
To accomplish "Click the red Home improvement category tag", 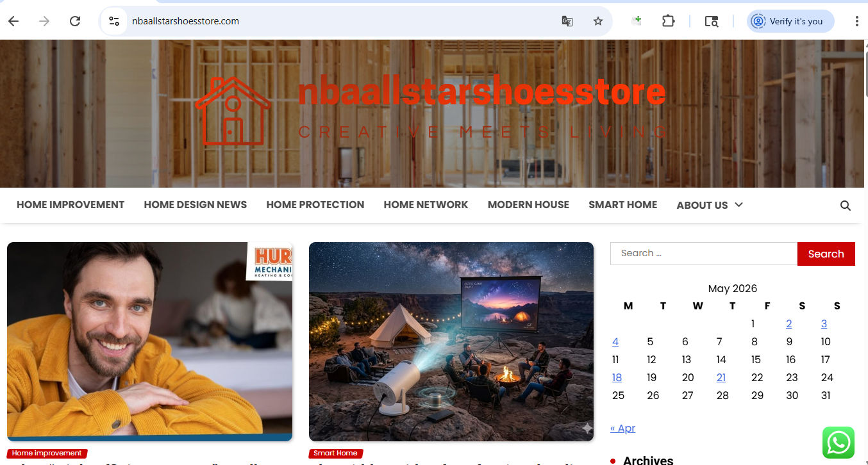I will click(x=47, y=453).
